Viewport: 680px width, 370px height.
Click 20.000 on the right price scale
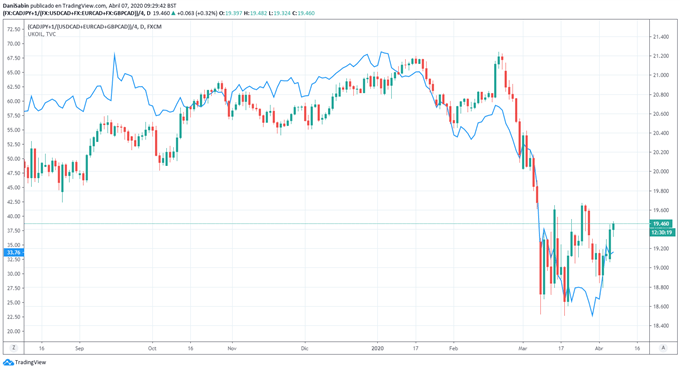coord(660,172)
